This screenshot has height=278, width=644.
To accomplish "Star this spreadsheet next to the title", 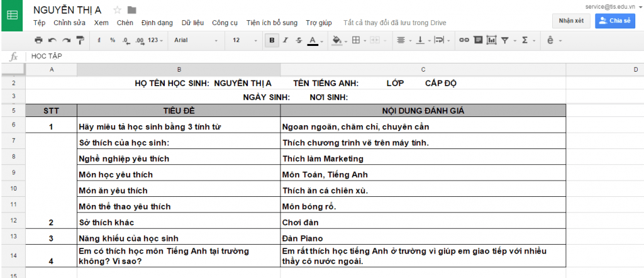I will tap(117, 10).
